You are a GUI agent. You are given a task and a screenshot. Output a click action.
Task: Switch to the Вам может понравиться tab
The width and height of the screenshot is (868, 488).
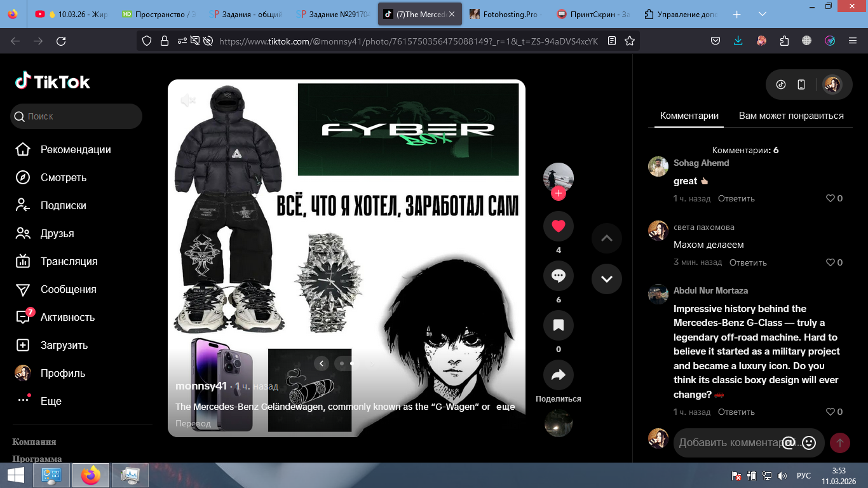click(791, 116)
